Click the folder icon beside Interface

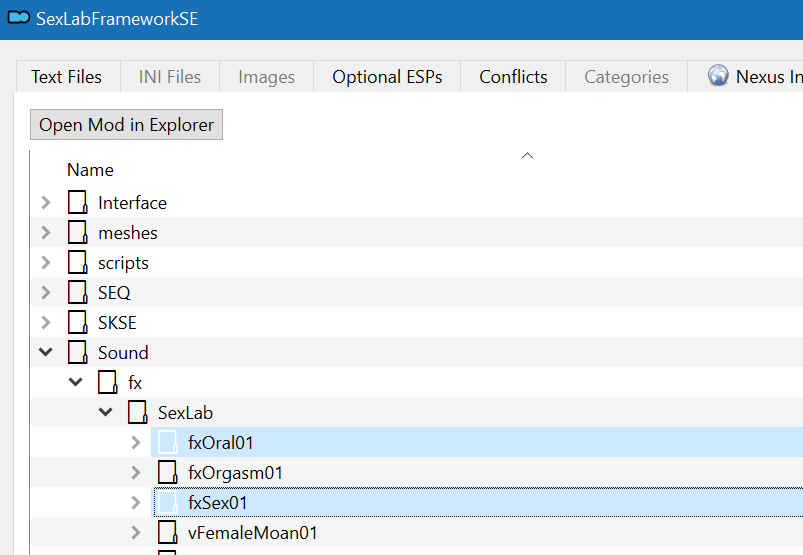78,202
